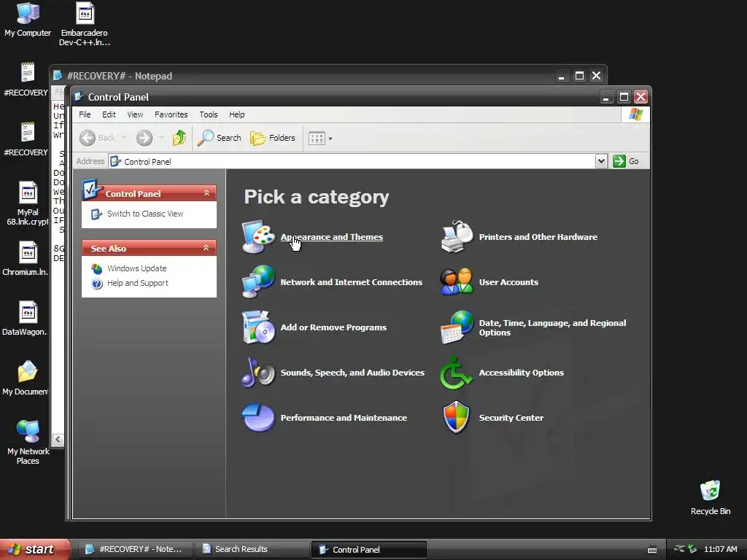Select the Embarcadero Dev-C++ desktop icon
The image size is (747, 560).
click(85, 24)
